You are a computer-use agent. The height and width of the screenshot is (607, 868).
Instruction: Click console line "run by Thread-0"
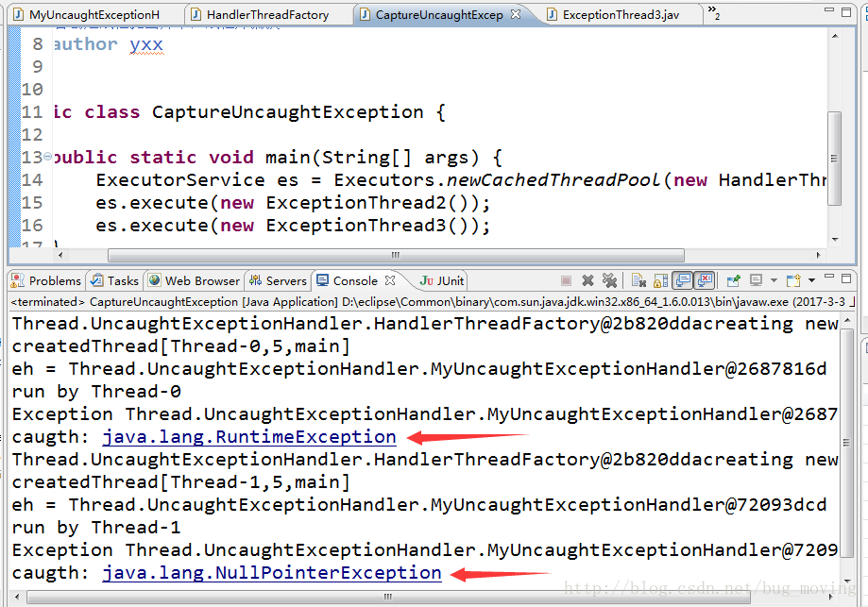point(96,392)
